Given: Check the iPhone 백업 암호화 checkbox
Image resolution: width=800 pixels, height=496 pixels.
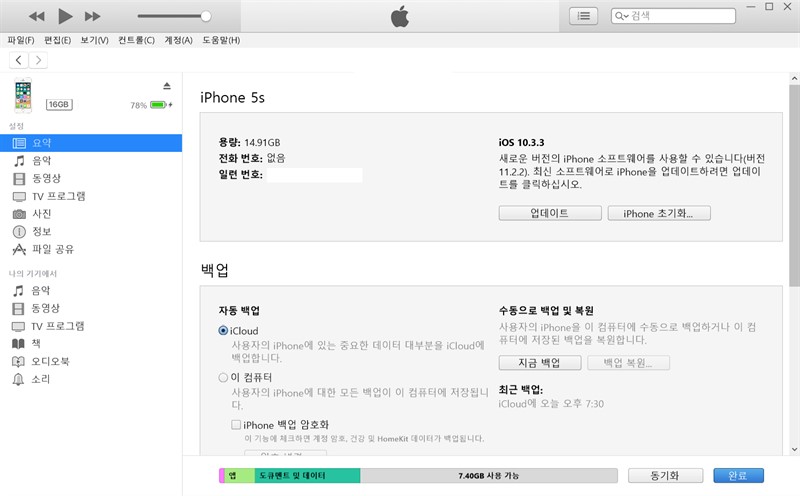Looking at the screenshot, I should click(236, 425).
